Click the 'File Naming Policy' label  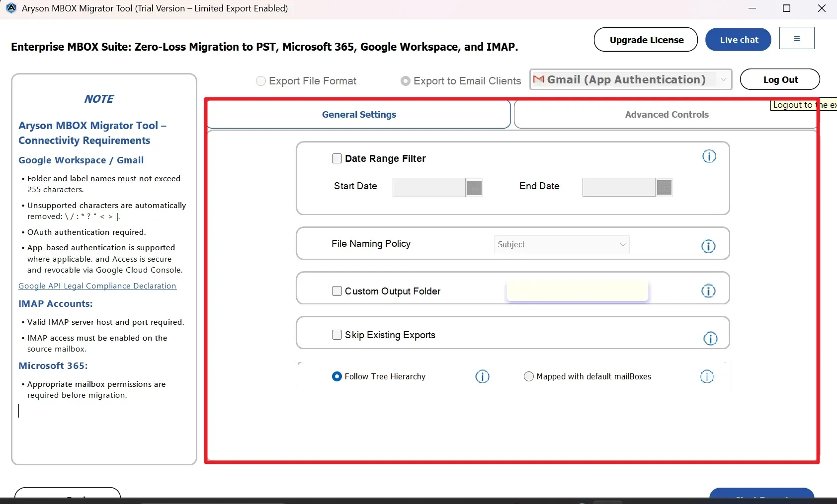371,244
